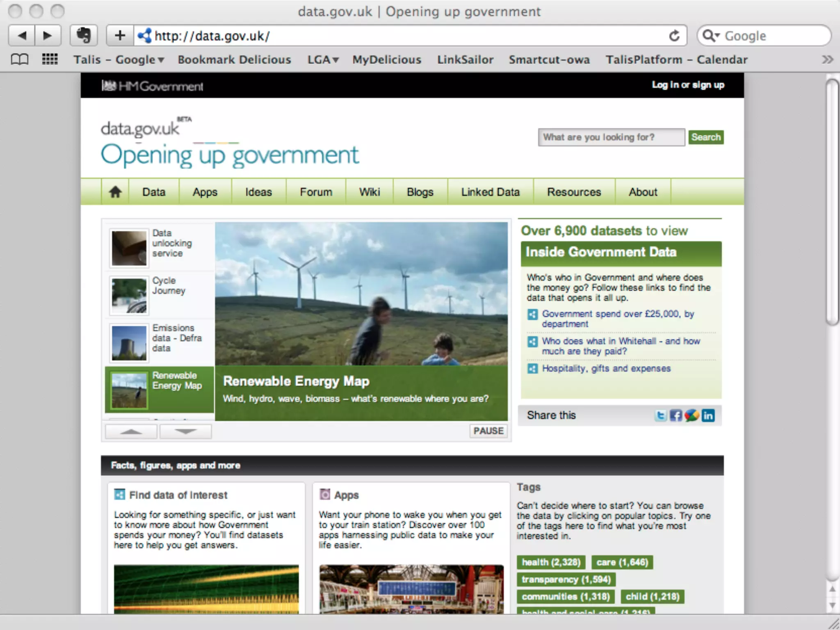This screenshot has width=840, height=630.
Task: Open the bookmarks book icon
Action: 19,59
